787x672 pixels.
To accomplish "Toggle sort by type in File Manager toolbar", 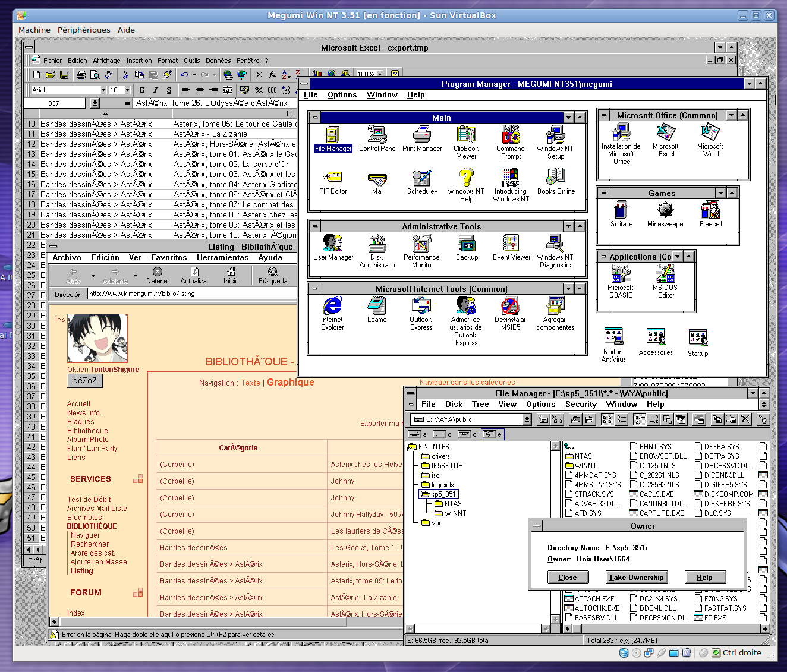I will tap(653, 419).
